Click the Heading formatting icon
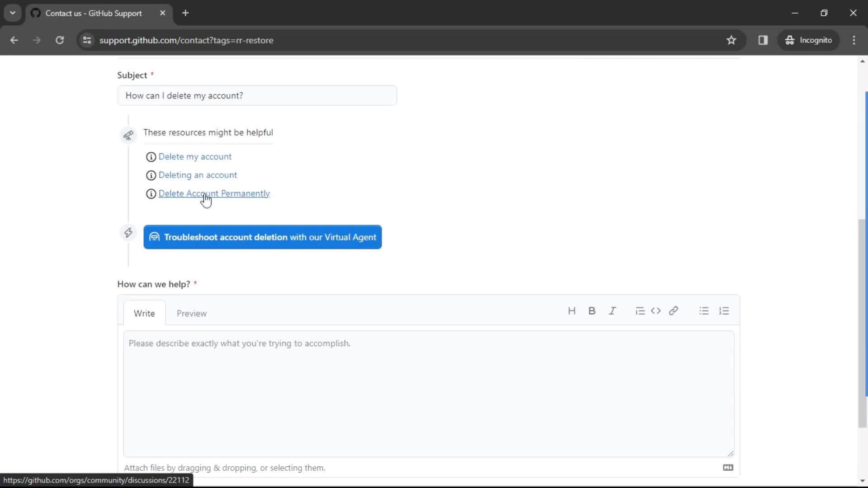Screen dimensions: 868x488 point(571,310)
